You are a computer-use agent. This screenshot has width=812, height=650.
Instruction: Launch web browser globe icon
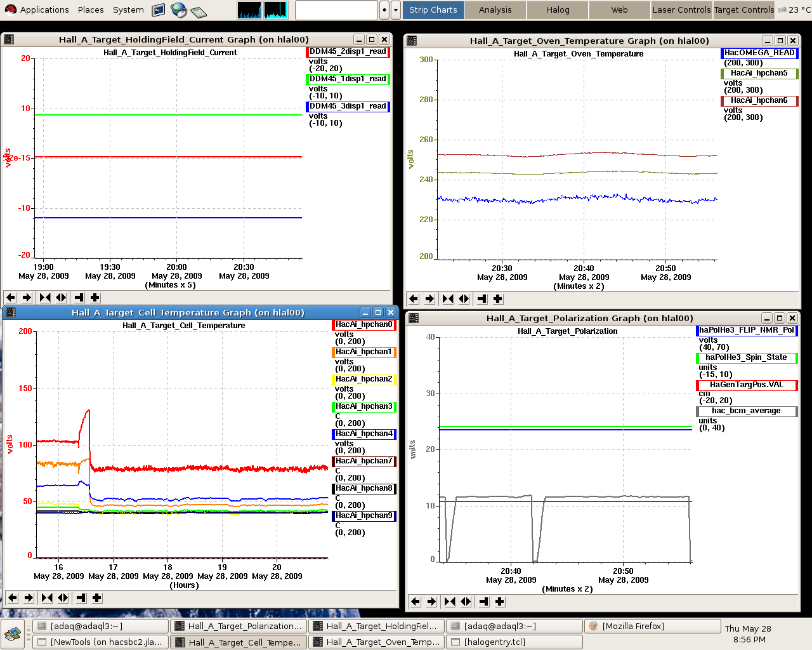tap(179, 10)
